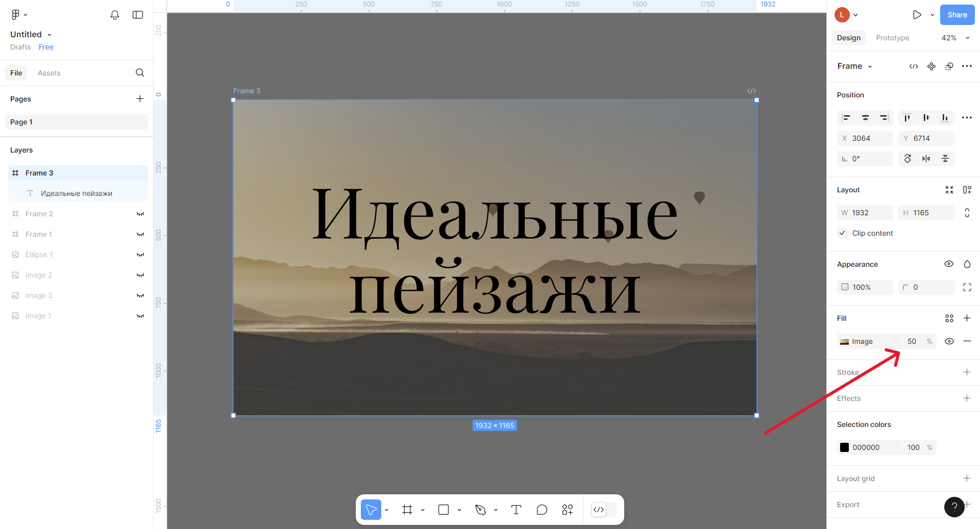Show hidden image 3 layer
Viewport: 980px width, 529px height.
(x=140, y=295)
